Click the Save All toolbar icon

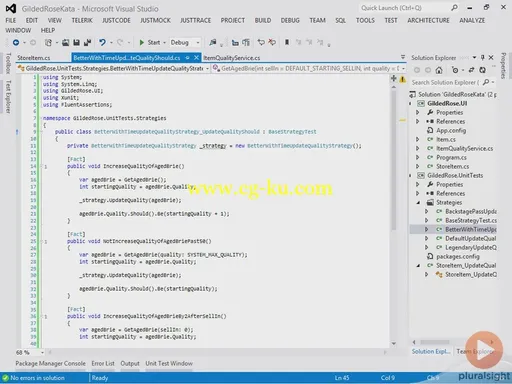coord(88,42)
